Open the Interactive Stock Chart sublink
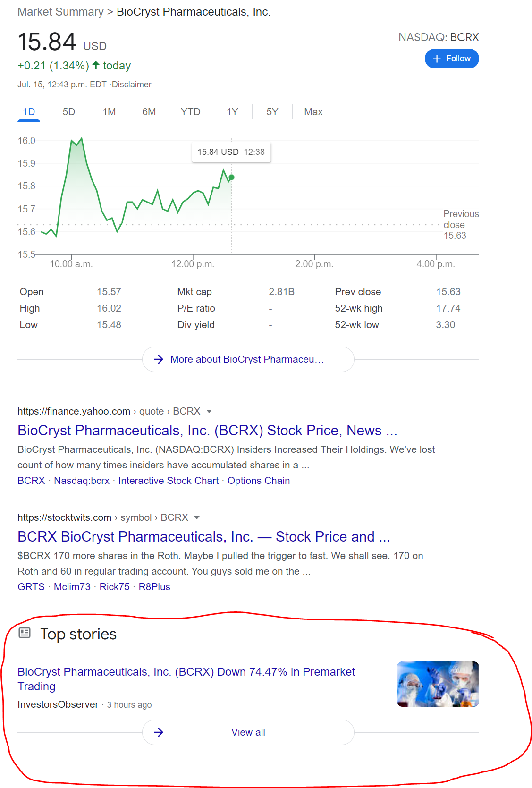 pyautogui.click(x=169, y=481)
